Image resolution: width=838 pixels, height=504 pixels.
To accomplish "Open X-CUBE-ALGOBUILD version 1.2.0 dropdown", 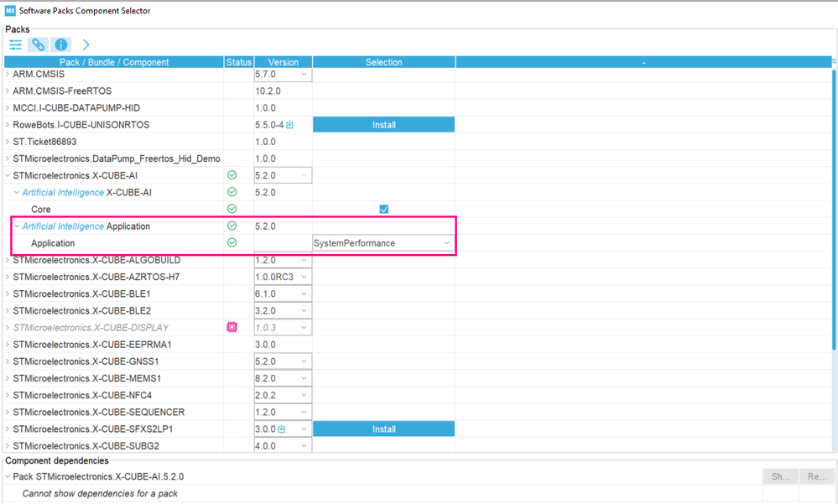I will (283, 260).
